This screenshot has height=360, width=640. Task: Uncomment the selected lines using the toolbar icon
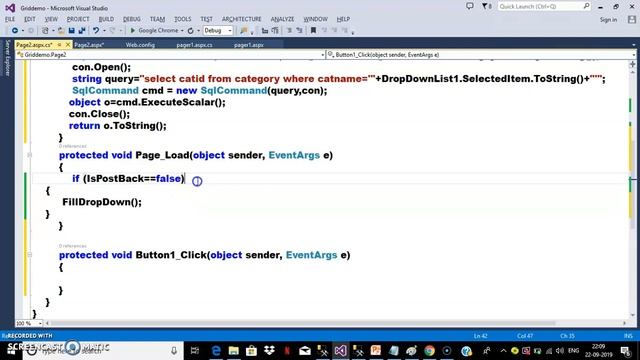pyautogui.click(x=300, y=31)
